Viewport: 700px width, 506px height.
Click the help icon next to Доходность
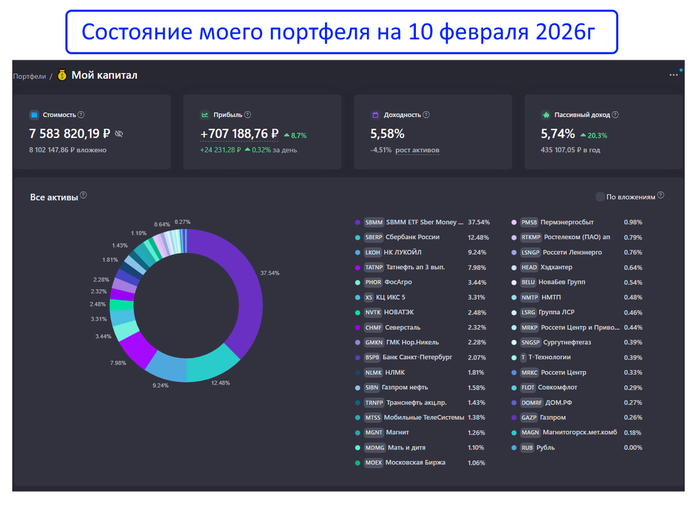424,115
